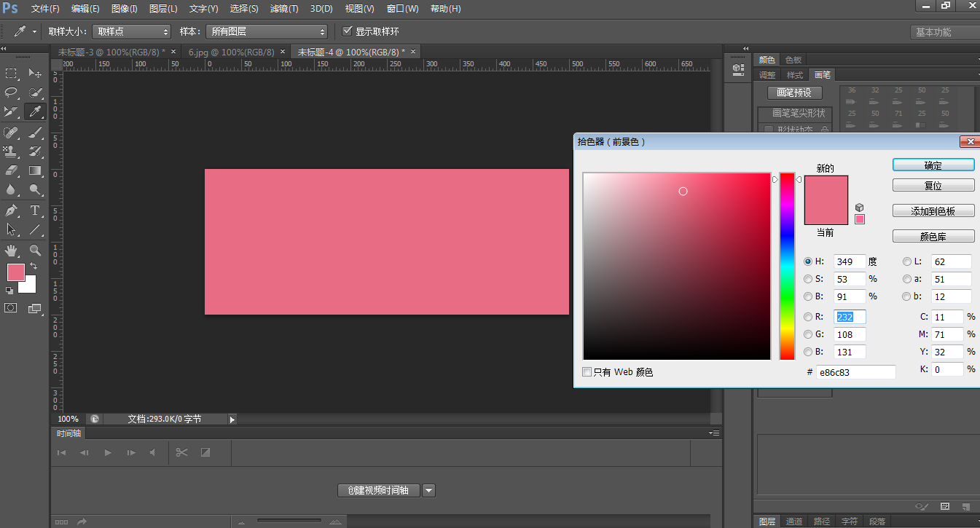Select the Blur tool
The height and width of the screenshot is (528, 980).
tap(12, 189)
